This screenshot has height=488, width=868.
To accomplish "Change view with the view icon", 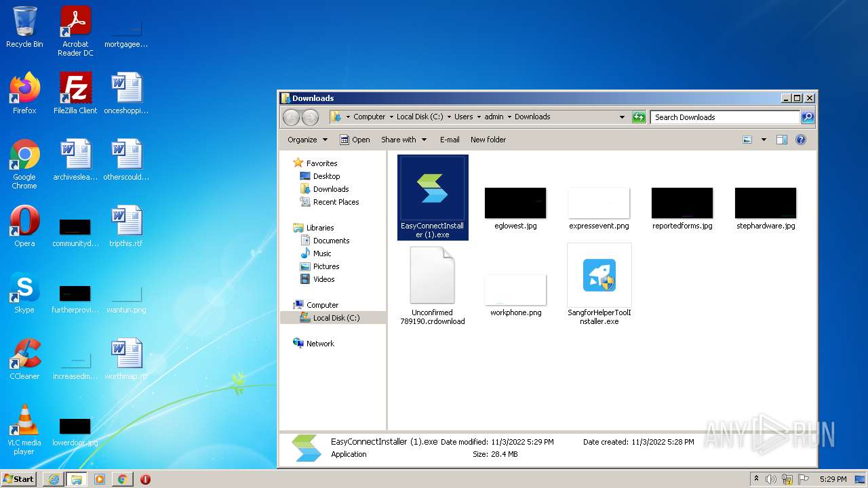I will pos(747,140).
